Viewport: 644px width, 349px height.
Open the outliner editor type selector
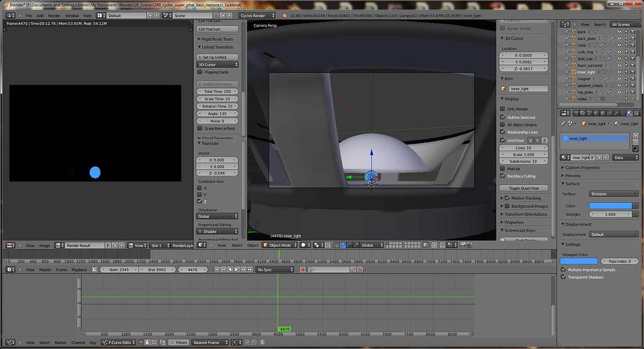[565, 24]
